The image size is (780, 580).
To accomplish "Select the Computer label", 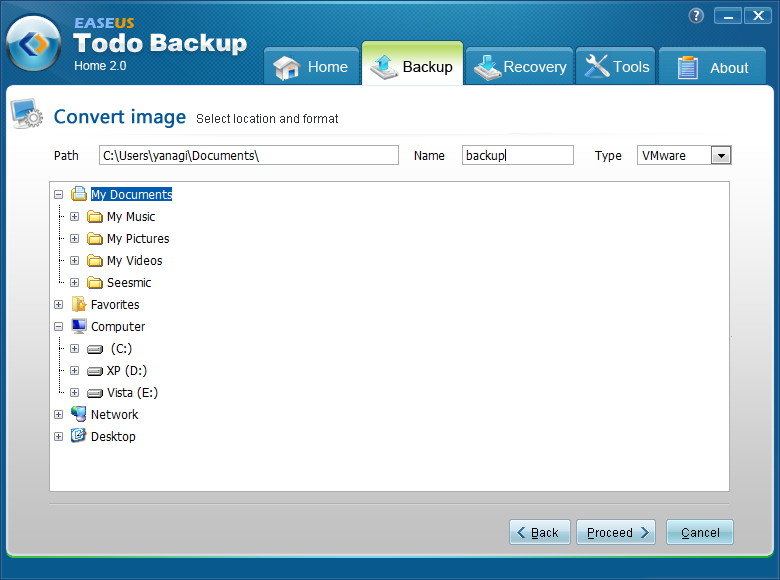I will coord(118,326).
